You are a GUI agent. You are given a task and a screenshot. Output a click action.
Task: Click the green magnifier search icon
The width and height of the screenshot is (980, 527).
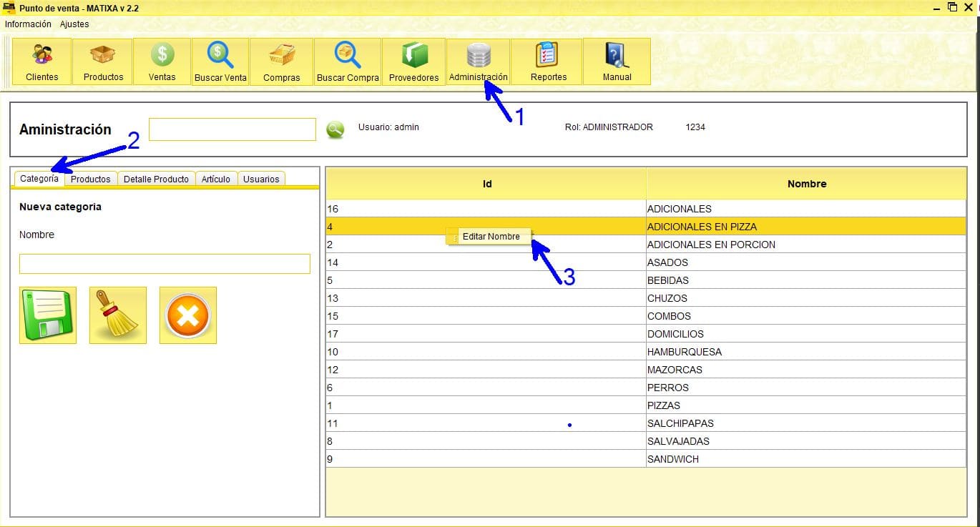(x=335, y=129)
